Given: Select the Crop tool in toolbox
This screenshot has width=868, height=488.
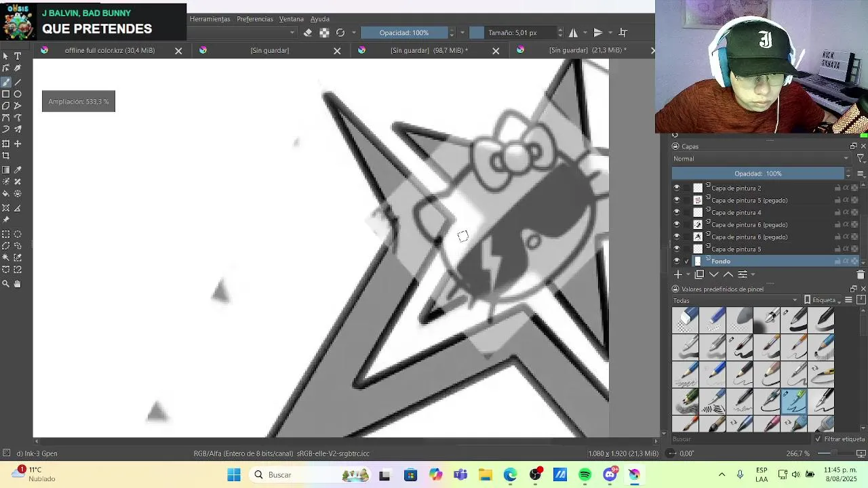Looking at the screenshot, I should 6,156.
